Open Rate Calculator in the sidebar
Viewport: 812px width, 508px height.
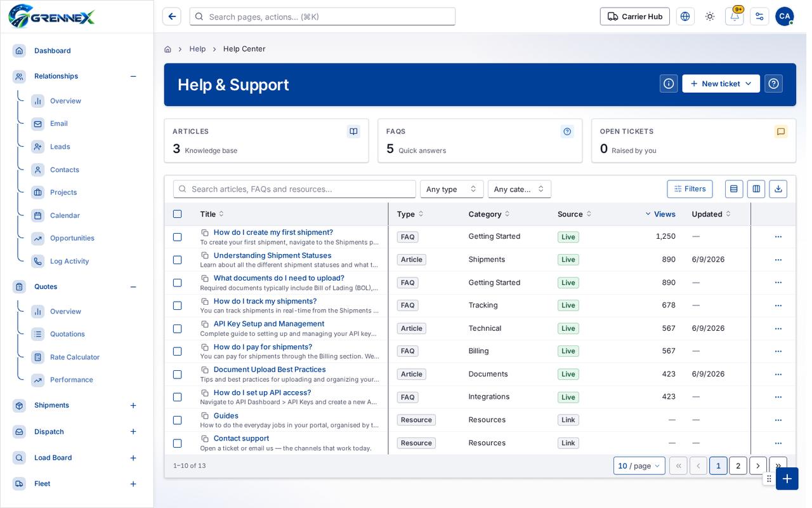75,357
